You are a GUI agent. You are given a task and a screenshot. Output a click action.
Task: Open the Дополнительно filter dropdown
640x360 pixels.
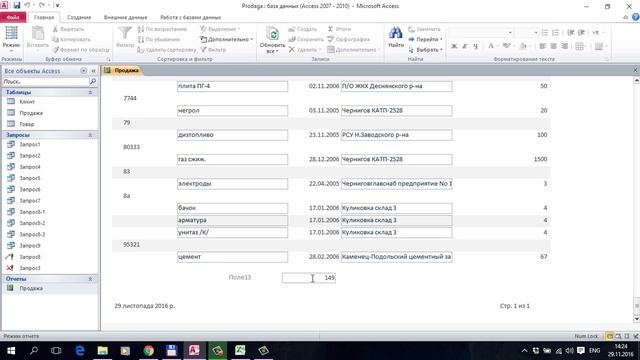[227, 40]
